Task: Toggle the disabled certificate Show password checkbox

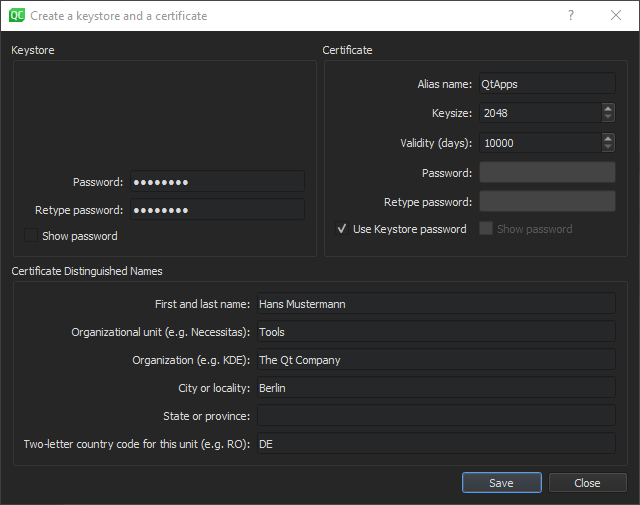Action: pos(486,229)
